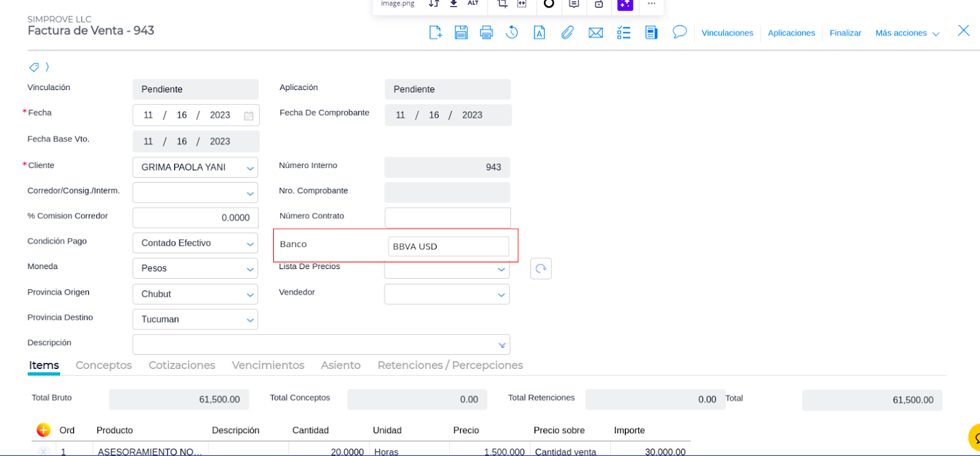Switch to the Conceptos tab
980x456 pixels.
pyautogui.click(x=104, y=365)
